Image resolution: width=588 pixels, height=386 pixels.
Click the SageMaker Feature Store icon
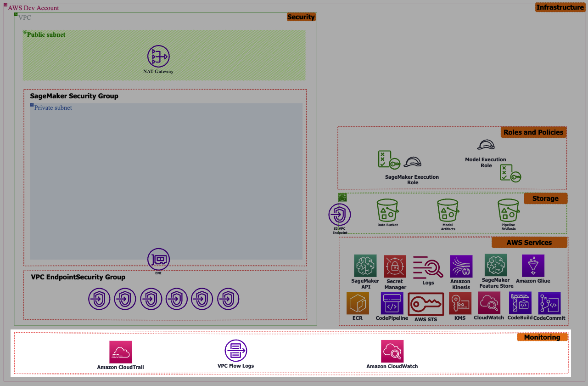click(x=496, y=265)
